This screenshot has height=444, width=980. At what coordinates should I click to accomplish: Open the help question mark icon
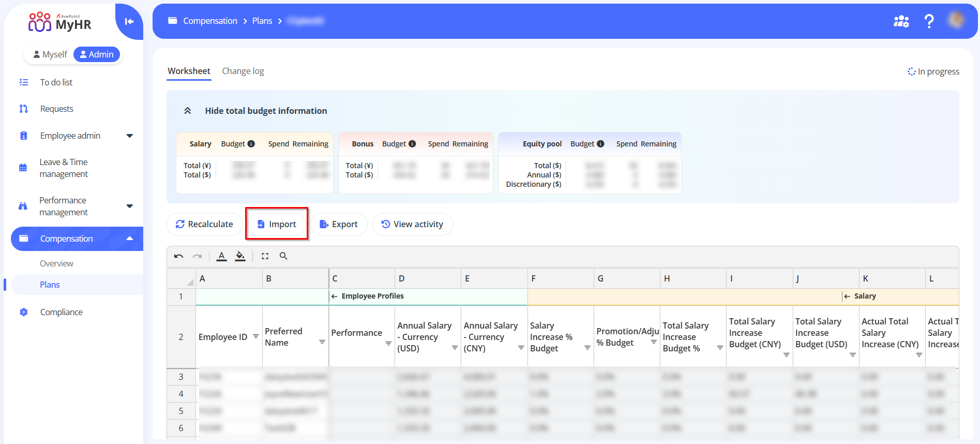click(929, 21)
